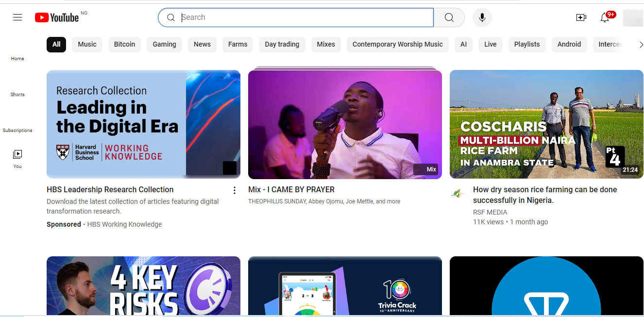
Task: Open dry season rice farming video title
Action: (x=545, y=195)
